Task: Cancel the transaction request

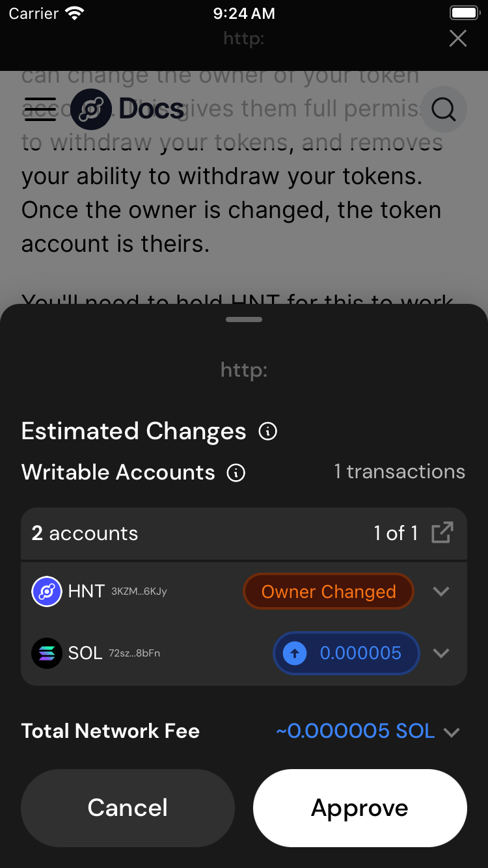Action: tap(128, 808)
